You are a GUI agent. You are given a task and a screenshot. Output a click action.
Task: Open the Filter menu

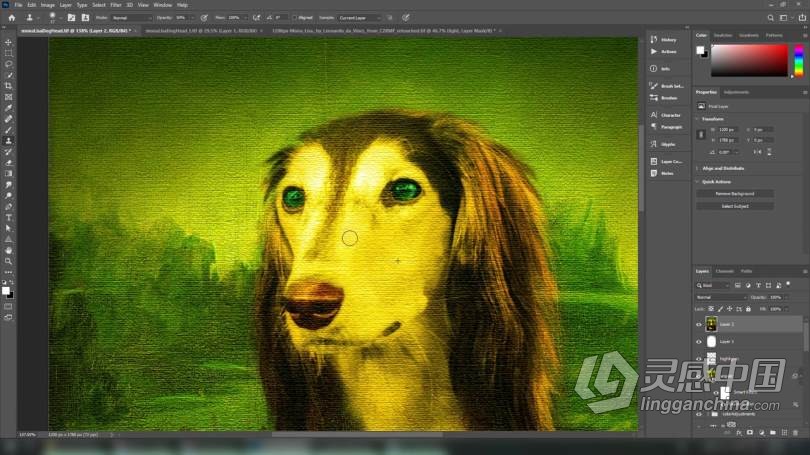click(116, 5)
